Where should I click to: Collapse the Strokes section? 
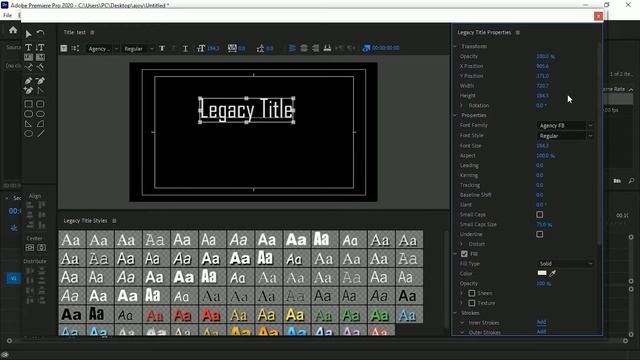[x=455, y=313]
